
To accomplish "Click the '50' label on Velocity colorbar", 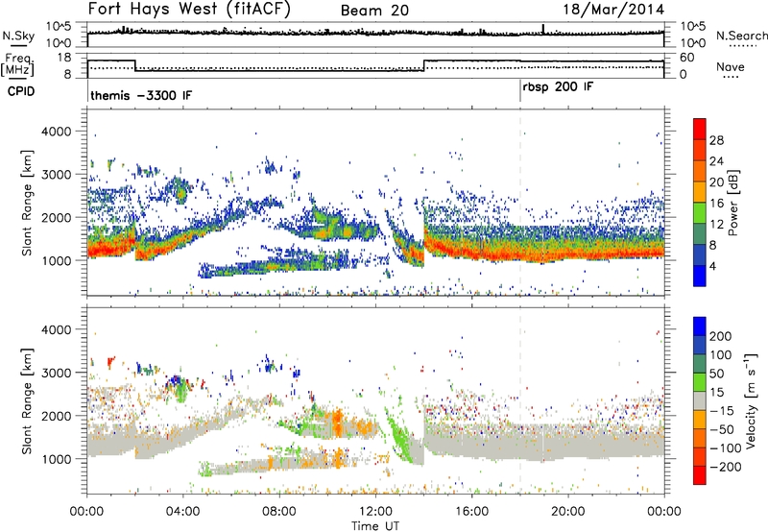I will tap(716, 374).
